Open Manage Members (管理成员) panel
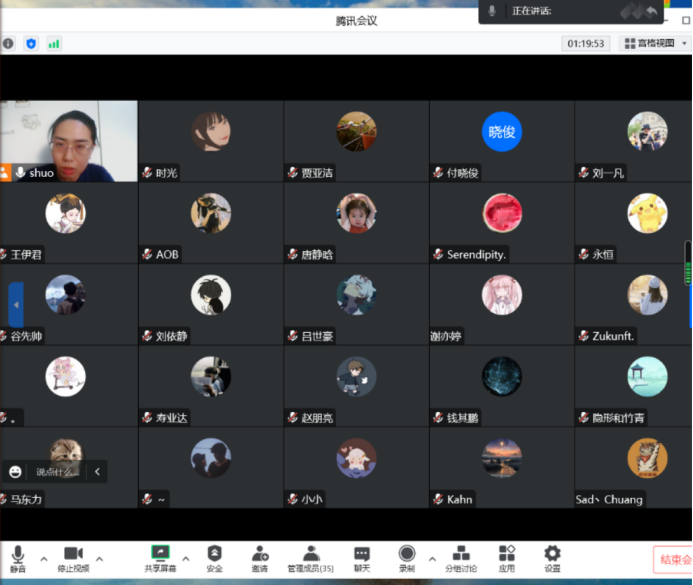This screenshot has height=585, width=693. [311, 557]
